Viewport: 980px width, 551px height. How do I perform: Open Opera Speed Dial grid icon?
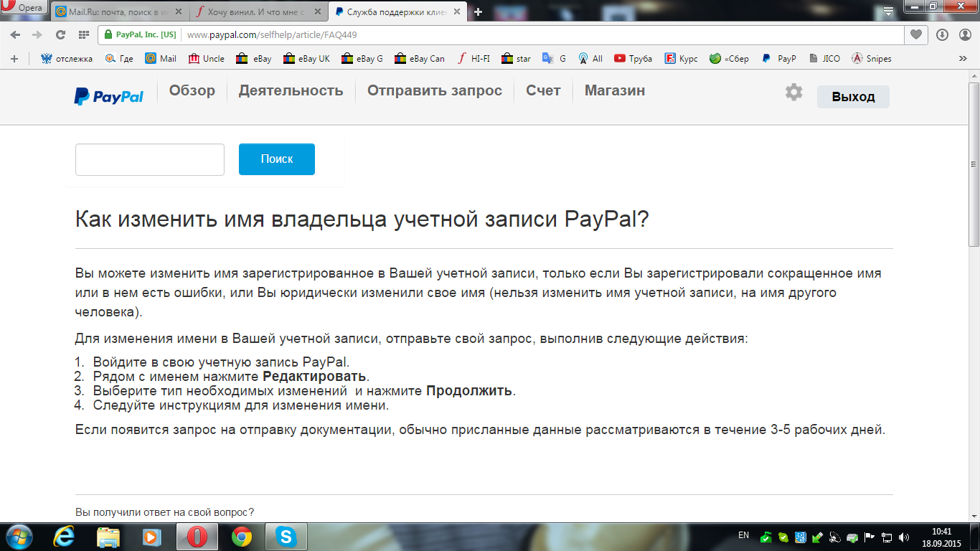pos(83,34)
